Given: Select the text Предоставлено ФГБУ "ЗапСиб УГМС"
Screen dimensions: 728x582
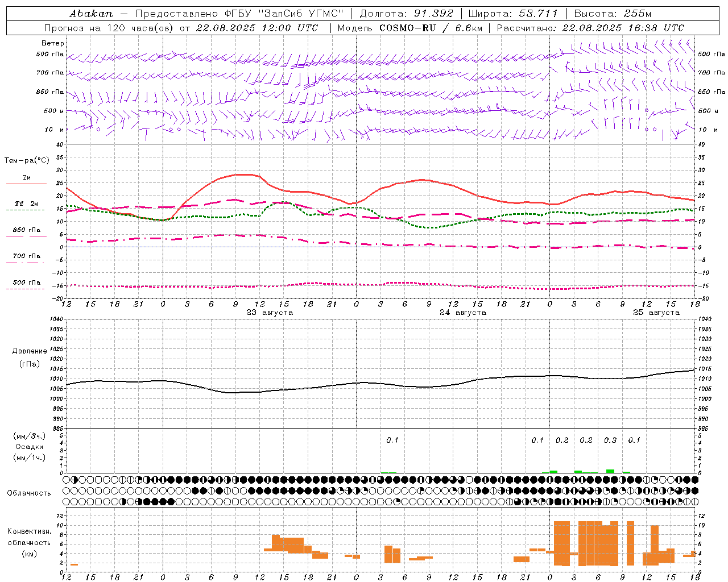Looking at the screenshot, I should (239, 14).
